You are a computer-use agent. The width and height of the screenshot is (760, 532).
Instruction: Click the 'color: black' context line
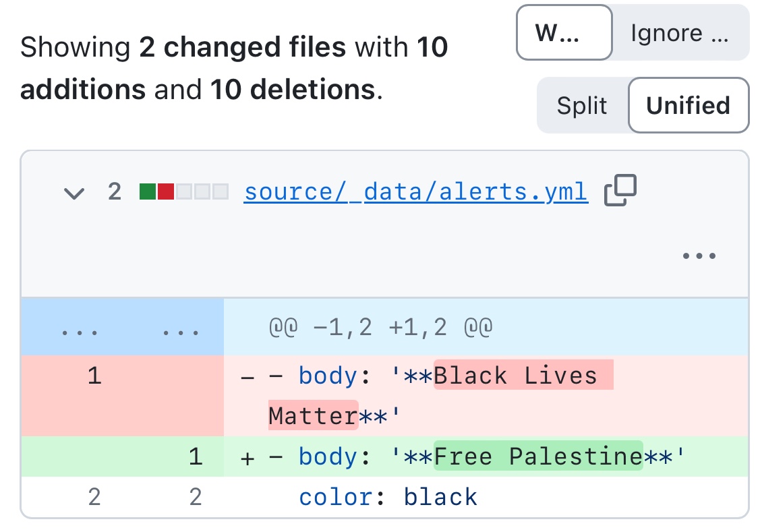388,497
